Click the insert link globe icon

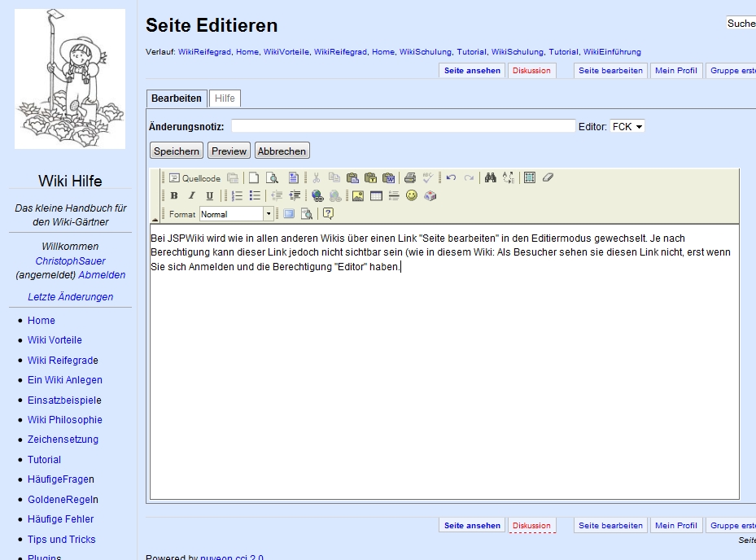317,195
